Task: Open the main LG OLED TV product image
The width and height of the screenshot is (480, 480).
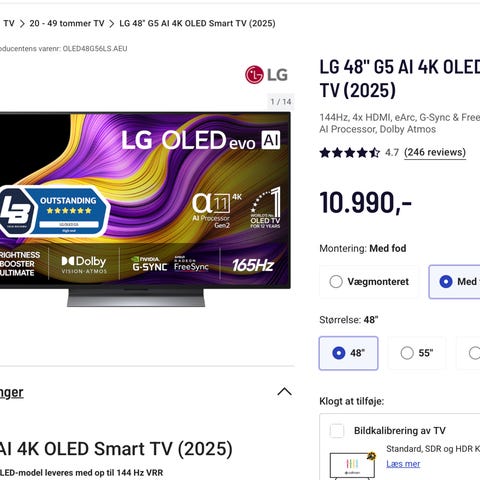Action: 145,209
